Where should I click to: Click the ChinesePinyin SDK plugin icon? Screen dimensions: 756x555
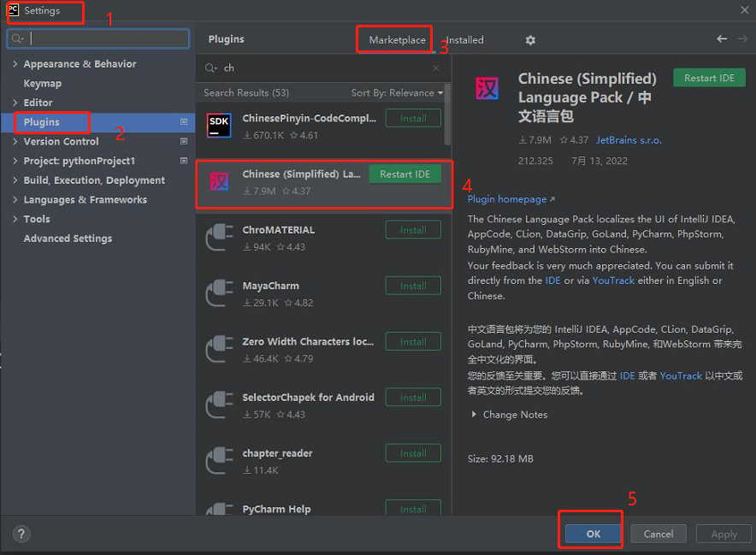219,126
